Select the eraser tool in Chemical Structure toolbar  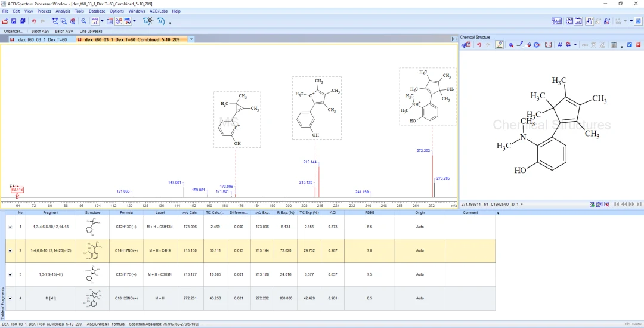click(x=530, y=45)
